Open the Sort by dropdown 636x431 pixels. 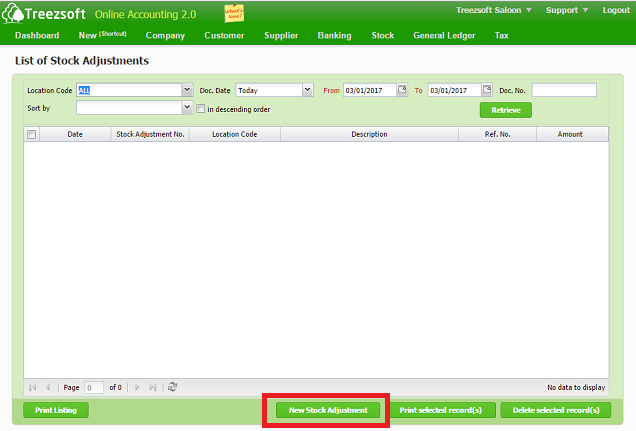pos(187,108)
